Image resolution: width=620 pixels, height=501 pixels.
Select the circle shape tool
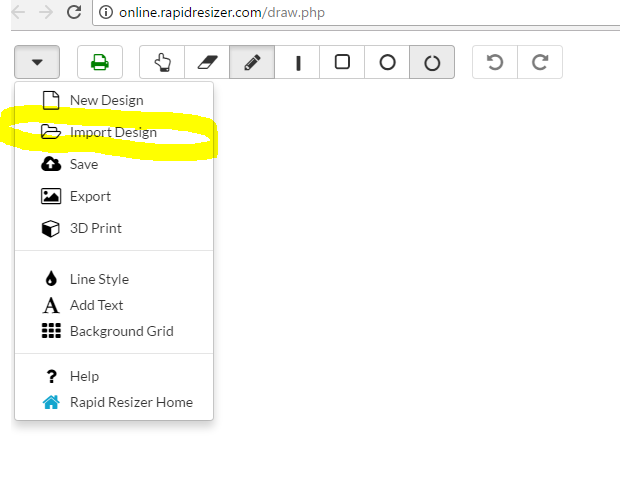click(388, 62)
